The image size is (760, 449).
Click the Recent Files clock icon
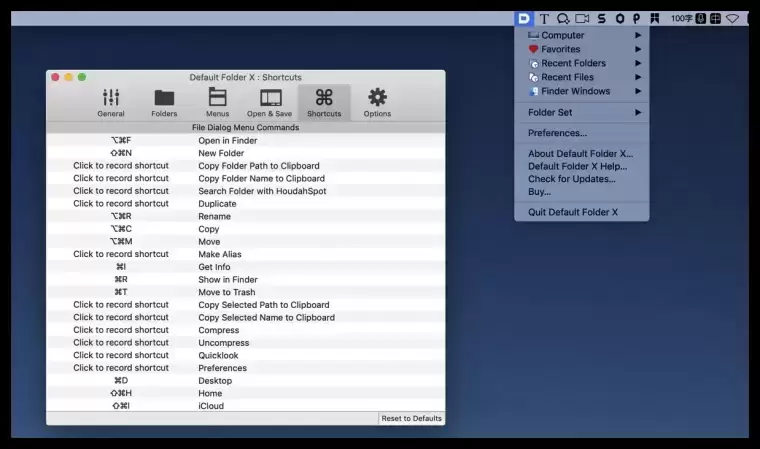pos(533,77)
